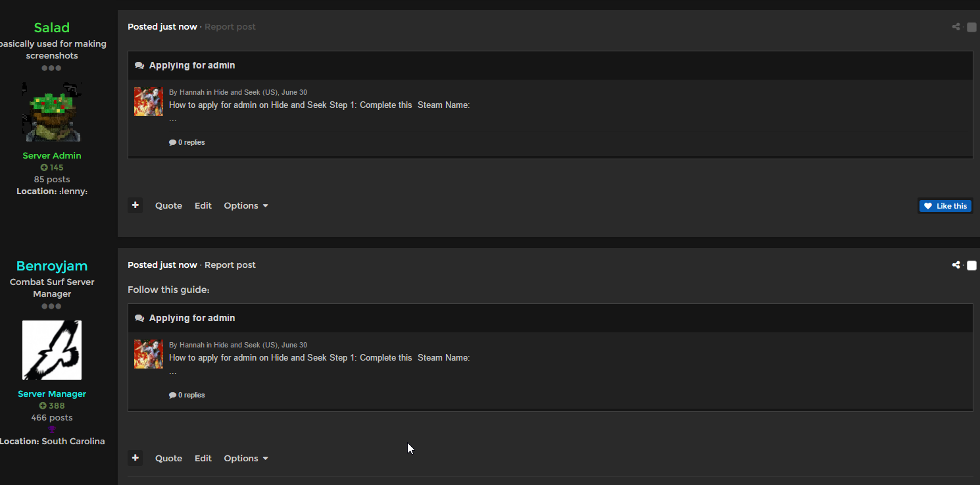The image size is (980, 485).
Task: Click Hannah's avatar in Benroyjam's embedded topic
Action: tap(149, 354)
